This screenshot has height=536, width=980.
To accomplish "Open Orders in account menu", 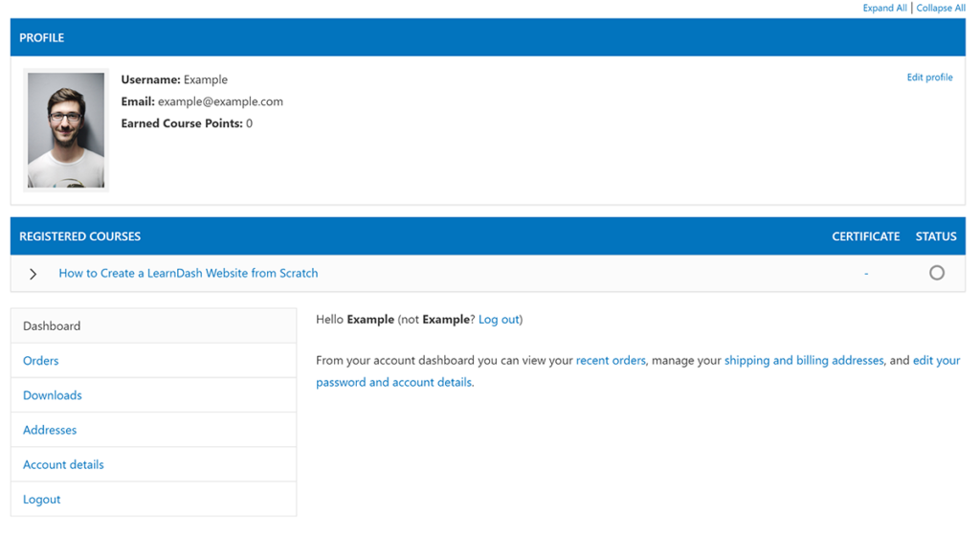I will coord(41,361).
